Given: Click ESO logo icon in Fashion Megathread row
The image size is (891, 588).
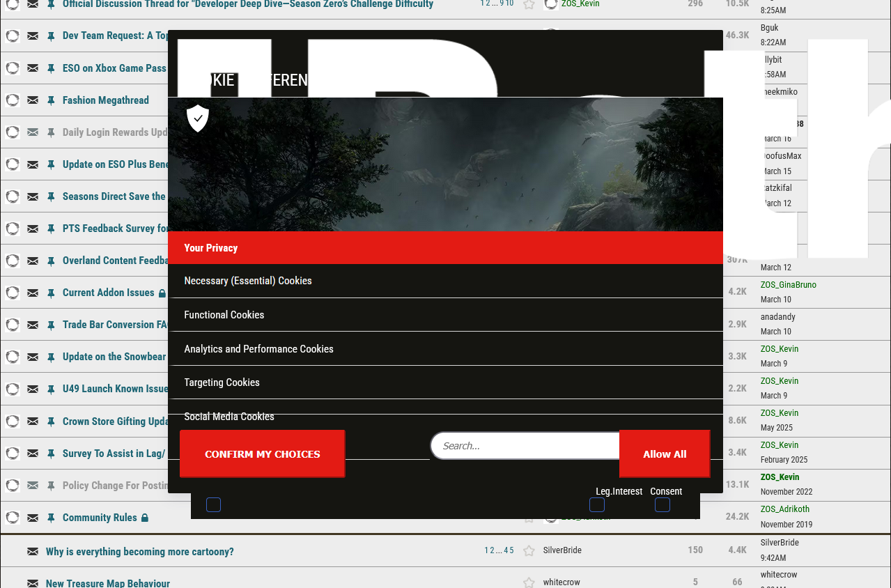Looking at the screenshot, I should (x=13, y=100).
